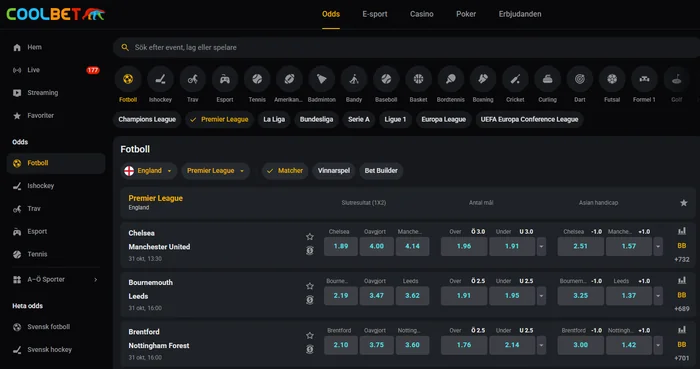Open the Premier League league dropdown
This screenshot has width=700, height=369.
tap(215, 170)
